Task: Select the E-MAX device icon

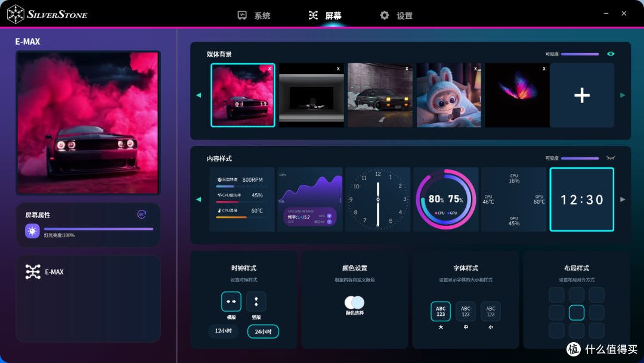Action: (x=33, y=272)
